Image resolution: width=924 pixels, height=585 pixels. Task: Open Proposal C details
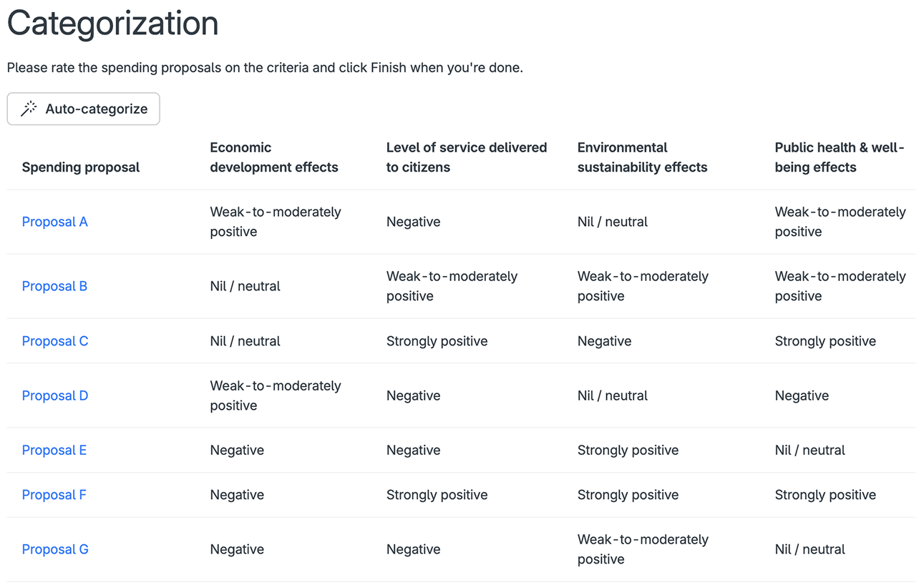54,341
